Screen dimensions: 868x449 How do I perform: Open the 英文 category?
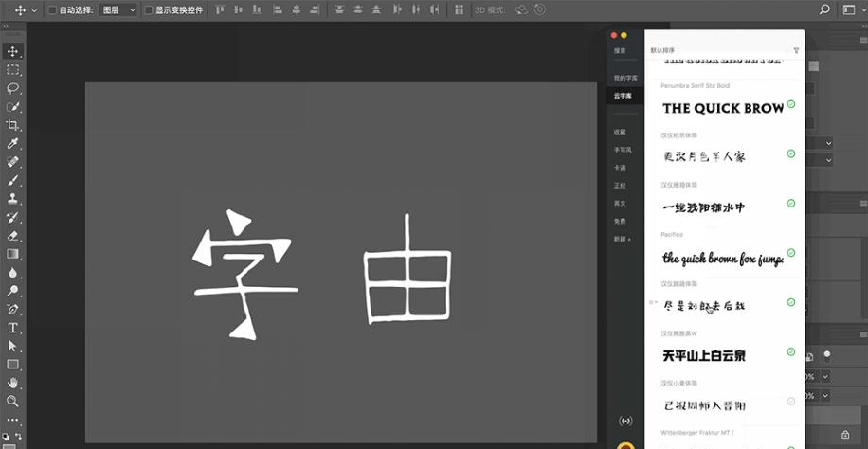pos(620,203)
